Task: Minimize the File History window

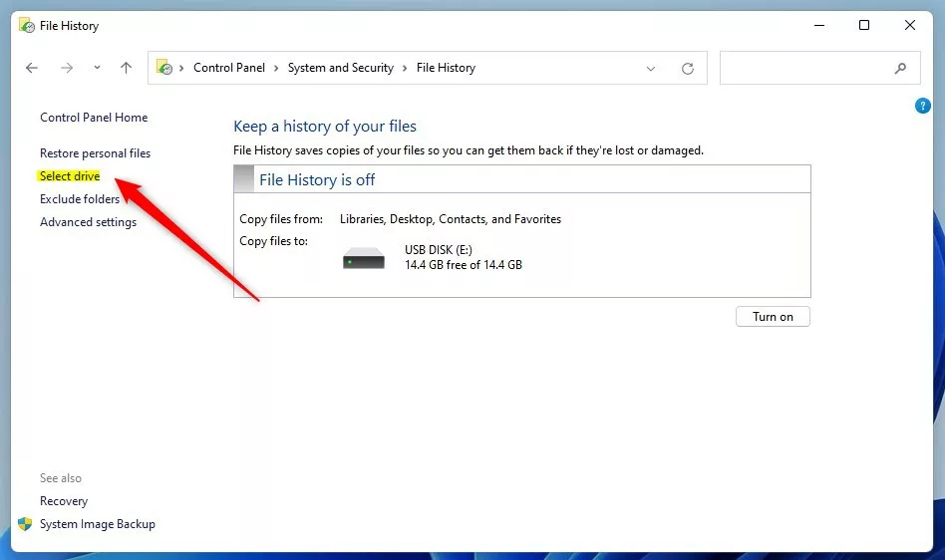Action: point(819,25)
